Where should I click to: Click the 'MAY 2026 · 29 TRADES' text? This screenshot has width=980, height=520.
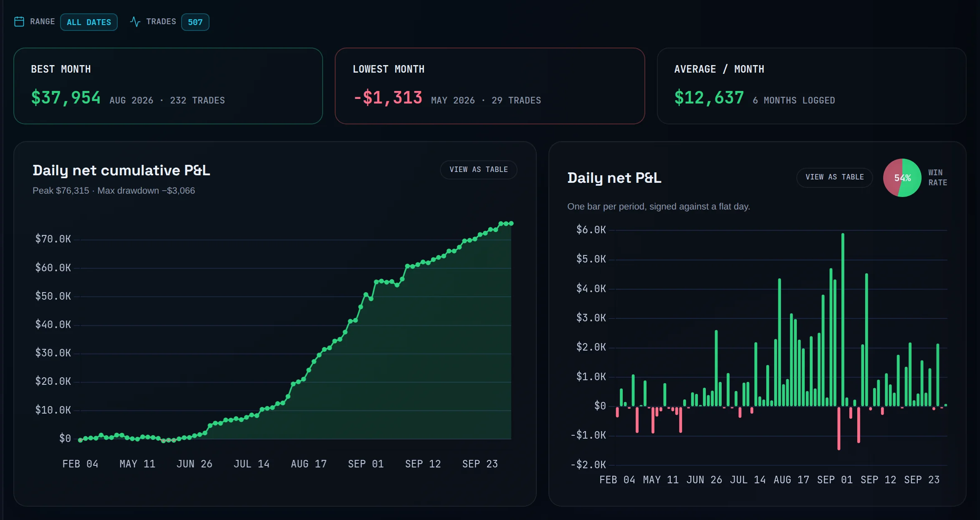[x=486, y=101]
